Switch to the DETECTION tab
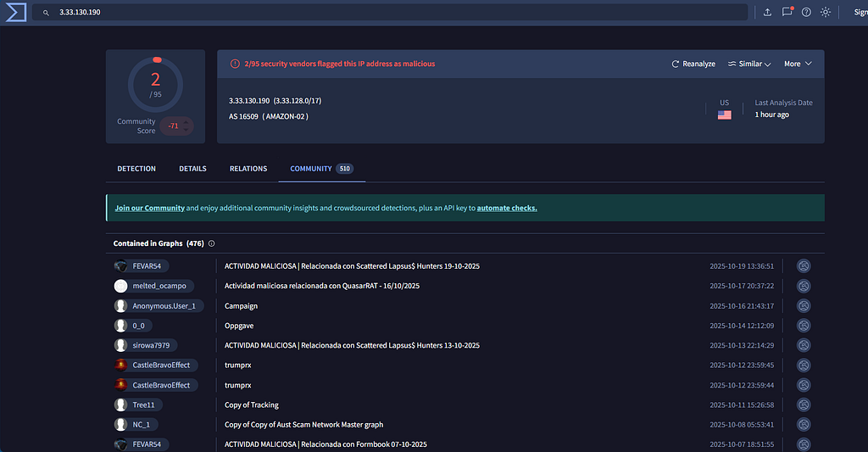 tap(136, 169)
